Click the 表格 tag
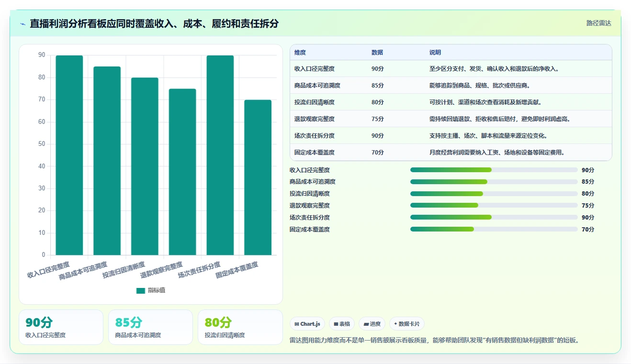This screenshot has width=631, height=364. (342, 324)
